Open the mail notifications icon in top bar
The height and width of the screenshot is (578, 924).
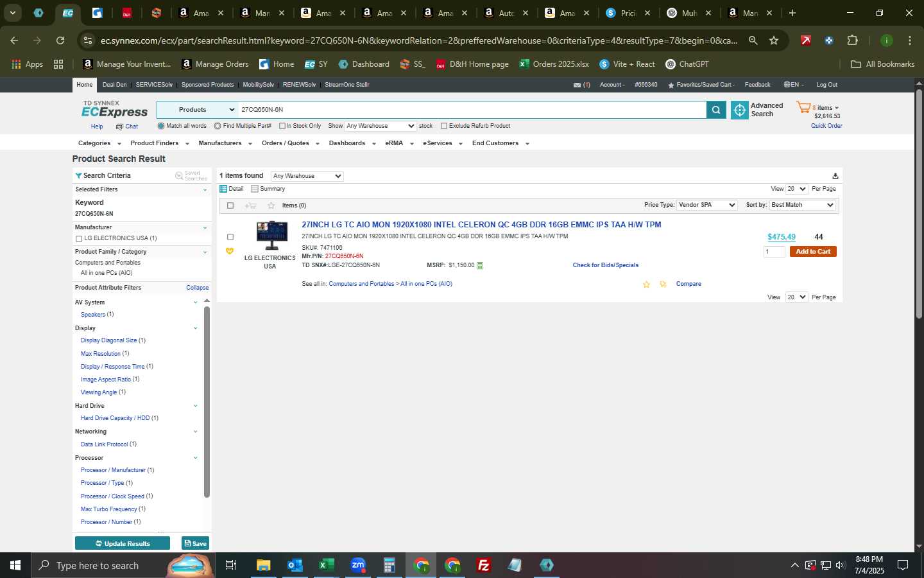click(577, 85)
